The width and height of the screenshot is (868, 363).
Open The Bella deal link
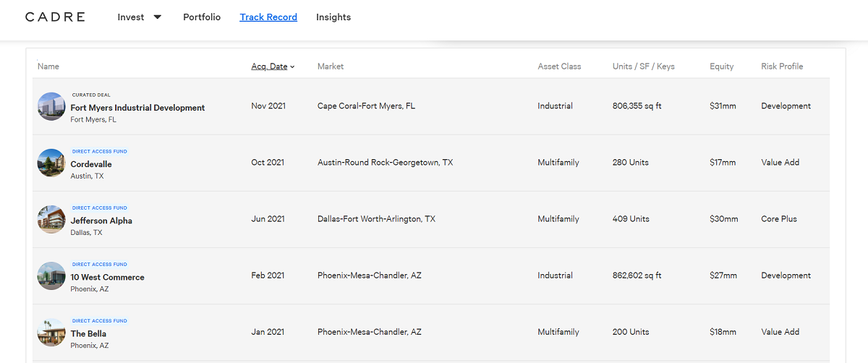[88, 333]
